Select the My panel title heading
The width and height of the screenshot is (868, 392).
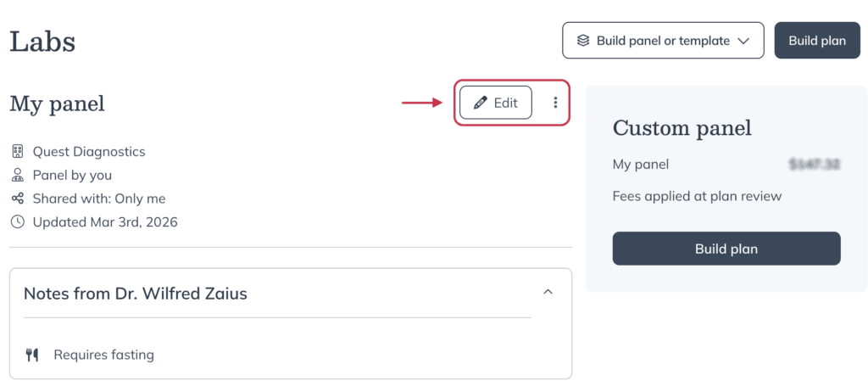point(57,104)
